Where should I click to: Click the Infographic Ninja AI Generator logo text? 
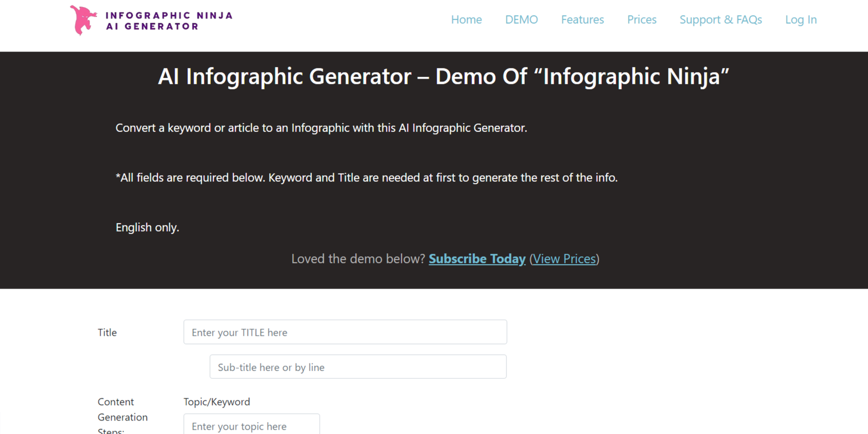click(169, 21)
